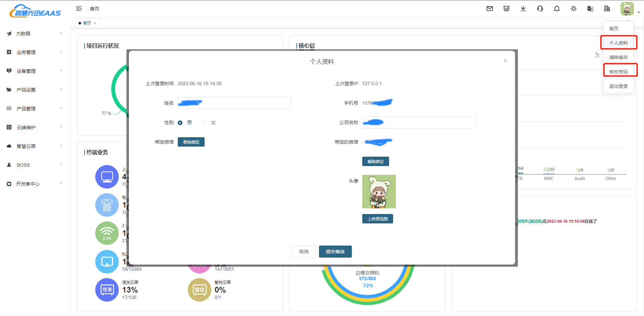Click the company building icon
Viewport: 644px width, 316px height.
point(607,9)
